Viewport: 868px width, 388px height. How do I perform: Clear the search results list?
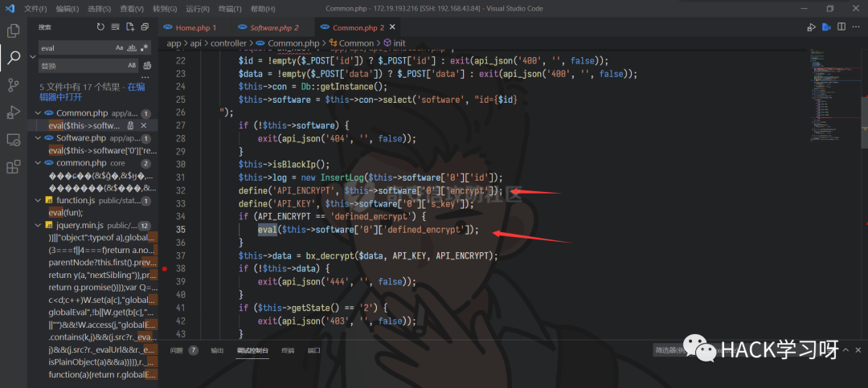click(116, 27)
